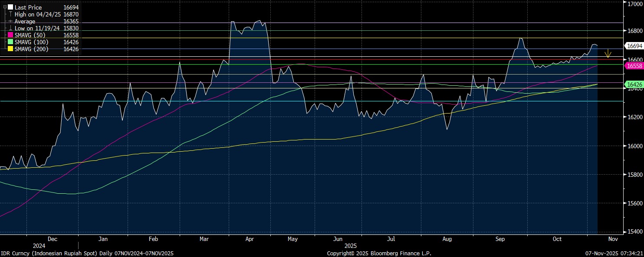This screenshot has width=644, height=257.
Task: Click the IDR Curncy chart title text
Action: click(87, 253)
